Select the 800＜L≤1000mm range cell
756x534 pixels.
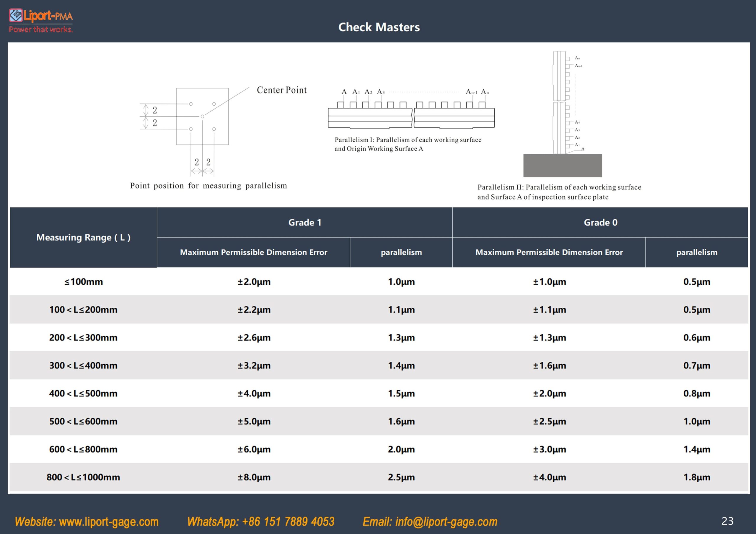(83, 477)
